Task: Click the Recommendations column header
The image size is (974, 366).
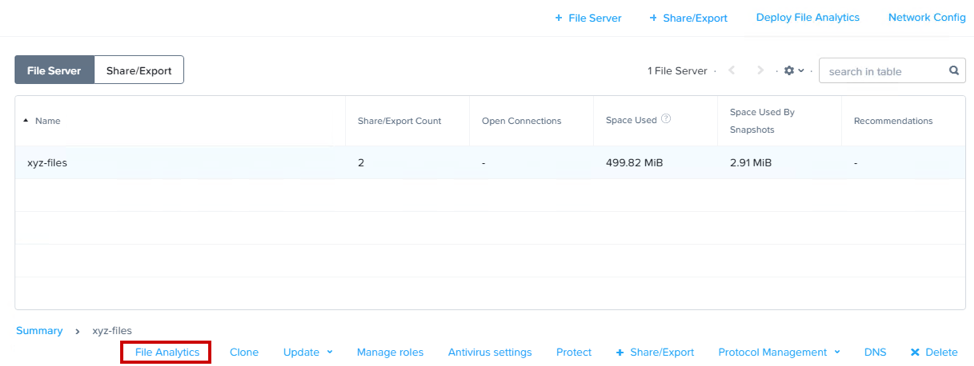Action: (893, 121)
